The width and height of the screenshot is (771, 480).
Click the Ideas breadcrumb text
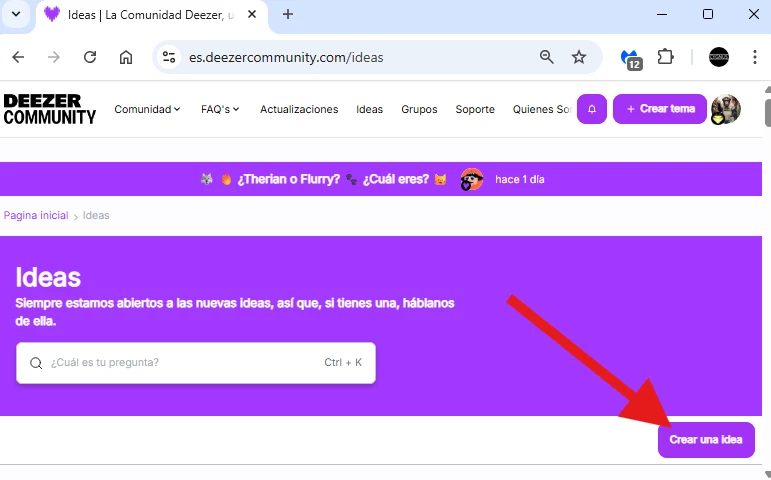pos(96,215)
